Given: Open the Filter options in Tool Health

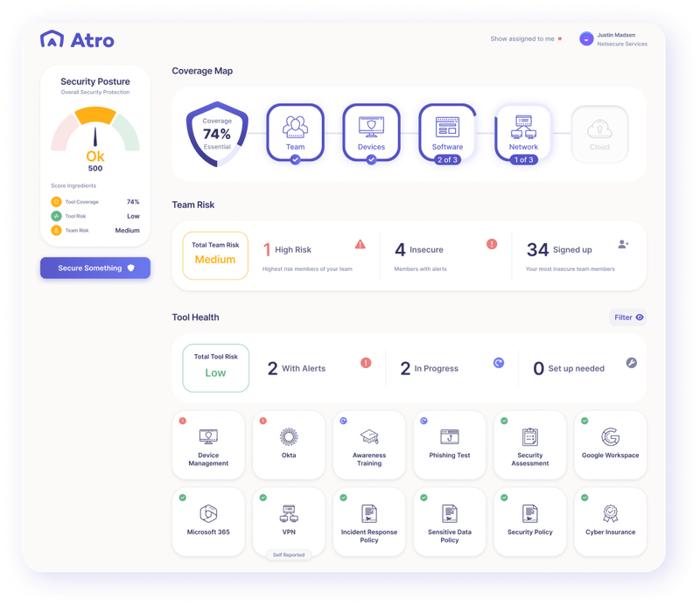Looking at the screenshot, I should [628, 317].
